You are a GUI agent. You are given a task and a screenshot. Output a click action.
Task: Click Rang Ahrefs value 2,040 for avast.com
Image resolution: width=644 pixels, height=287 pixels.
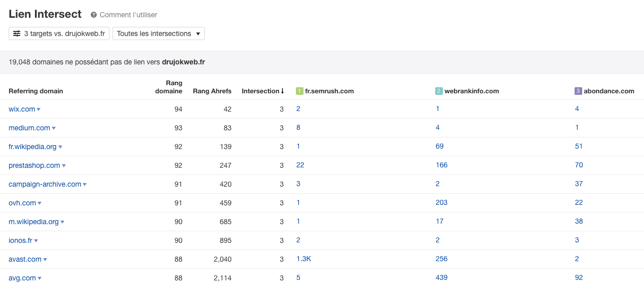[x=222, y=259]
